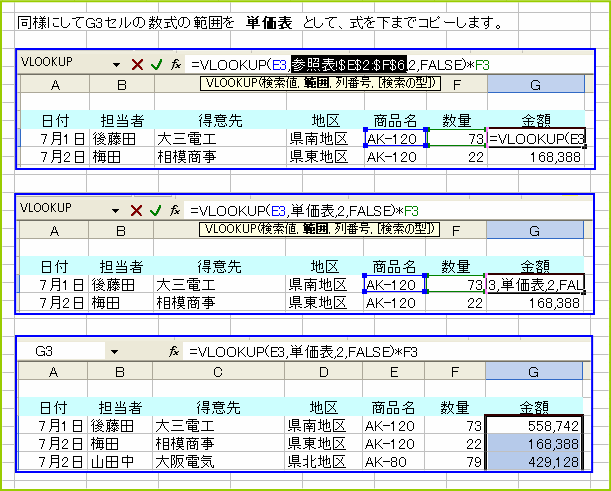
Task: Click the cell showing =VLOOKUP(E3
Action: pyautogui.click(x=537, y=138)
